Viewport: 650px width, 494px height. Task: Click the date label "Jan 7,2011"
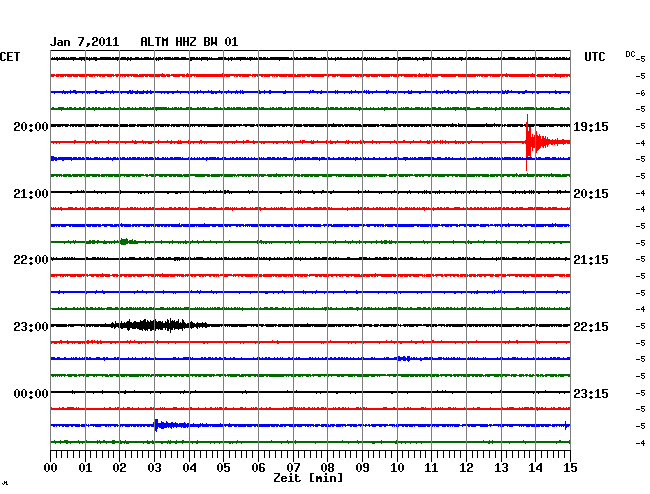tap(85, 42)
